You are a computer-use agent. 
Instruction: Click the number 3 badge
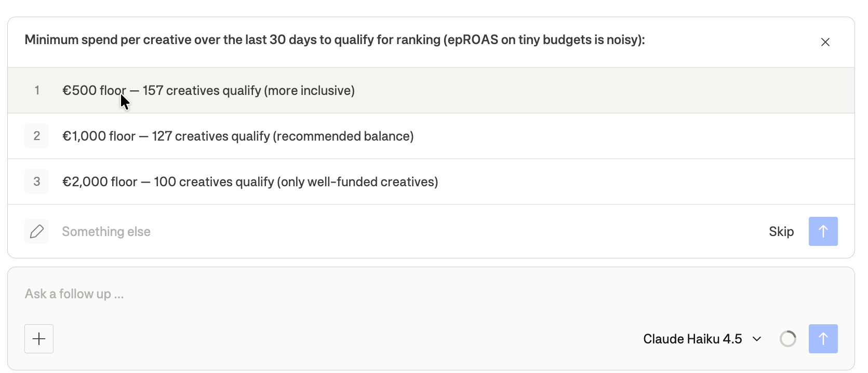coord(37,182)
